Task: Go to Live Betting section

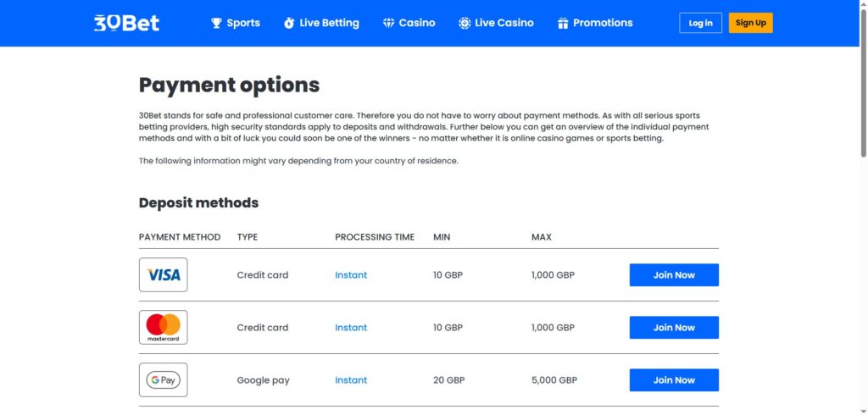Action: pyautogui.click(x=329, y=23)
